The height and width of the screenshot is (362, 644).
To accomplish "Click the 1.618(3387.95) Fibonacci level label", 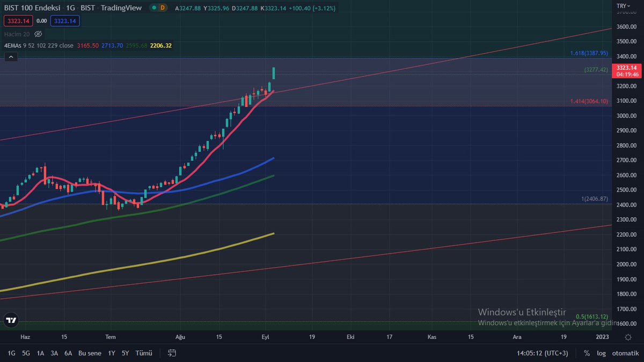I will pos(589,54).
